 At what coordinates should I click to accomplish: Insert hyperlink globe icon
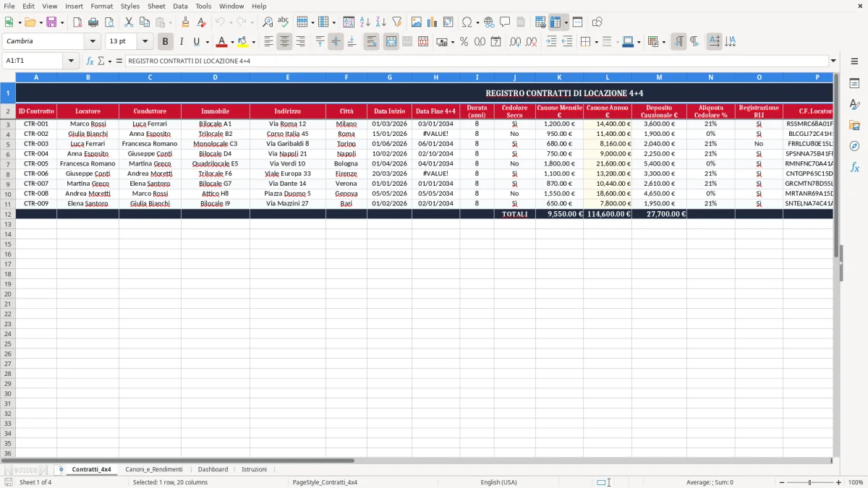click(489, 22)
